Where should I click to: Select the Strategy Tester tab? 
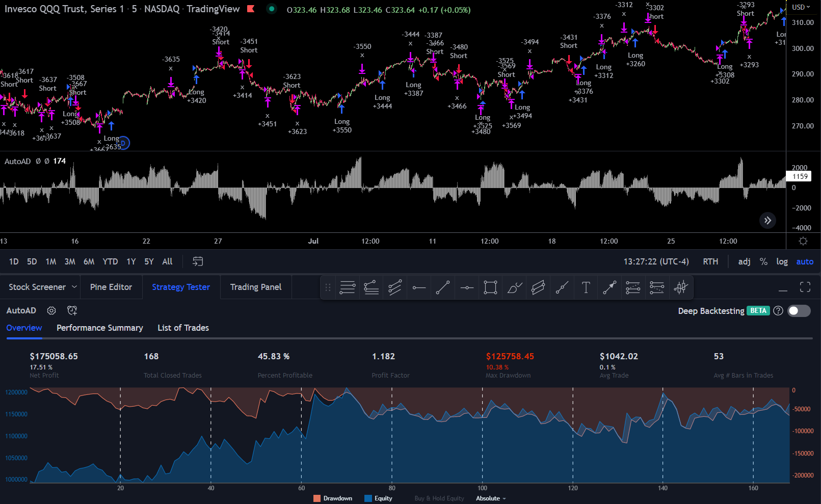[x=181, y=287]
